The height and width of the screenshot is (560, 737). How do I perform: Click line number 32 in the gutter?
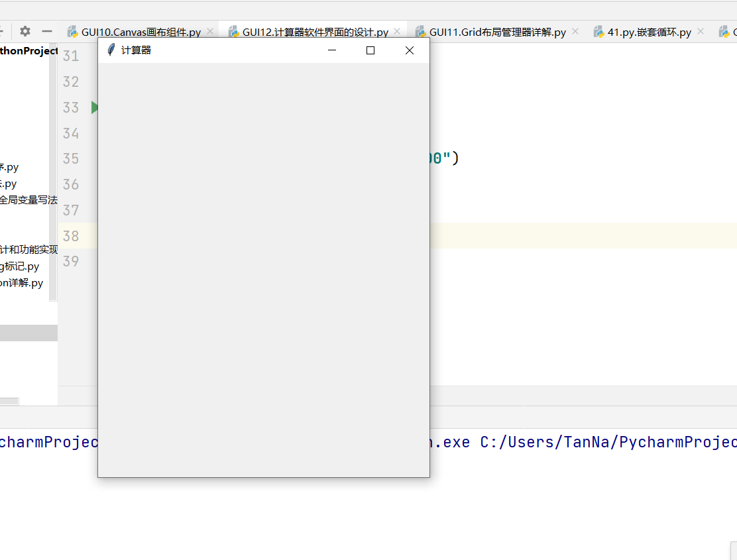click(71, 82)
